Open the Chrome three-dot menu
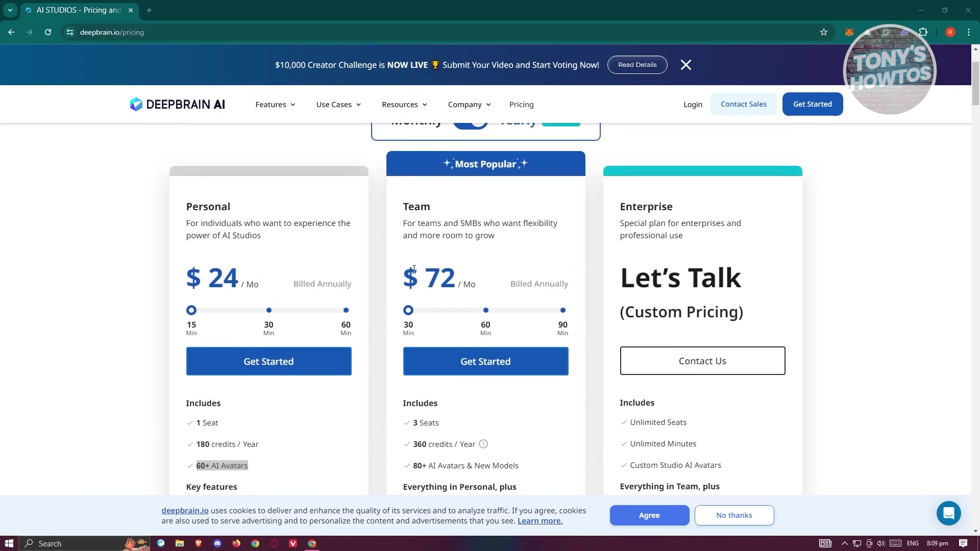This screenshot has width=980, height=551. (969, 32)
